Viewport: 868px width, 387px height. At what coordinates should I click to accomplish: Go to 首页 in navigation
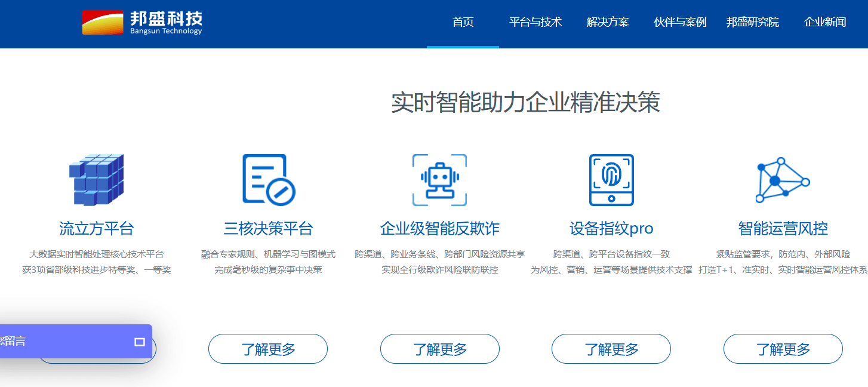[463, 22]
